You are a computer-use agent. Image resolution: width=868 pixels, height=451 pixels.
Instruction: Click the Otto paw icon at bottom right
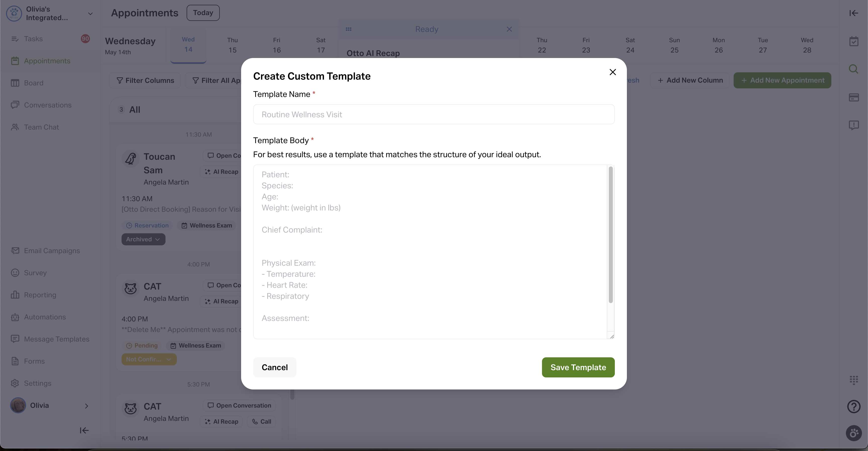point(853,433)
